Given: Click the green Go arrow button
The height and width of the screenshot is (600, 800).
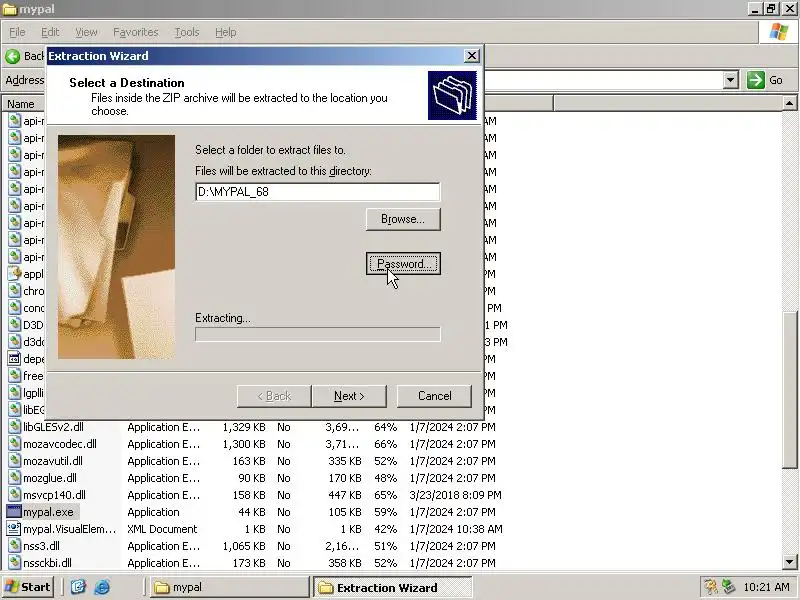Looking at the screenshot, I should click(x=756, y=80).
